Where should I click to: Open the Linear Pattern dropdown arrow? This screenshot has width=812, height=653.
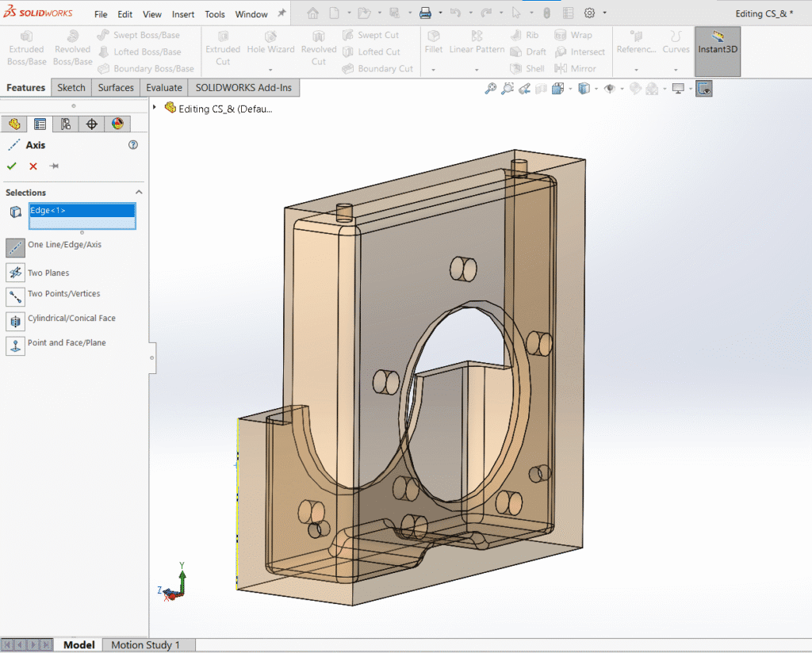pyautogui.click(x=477, y=69)
